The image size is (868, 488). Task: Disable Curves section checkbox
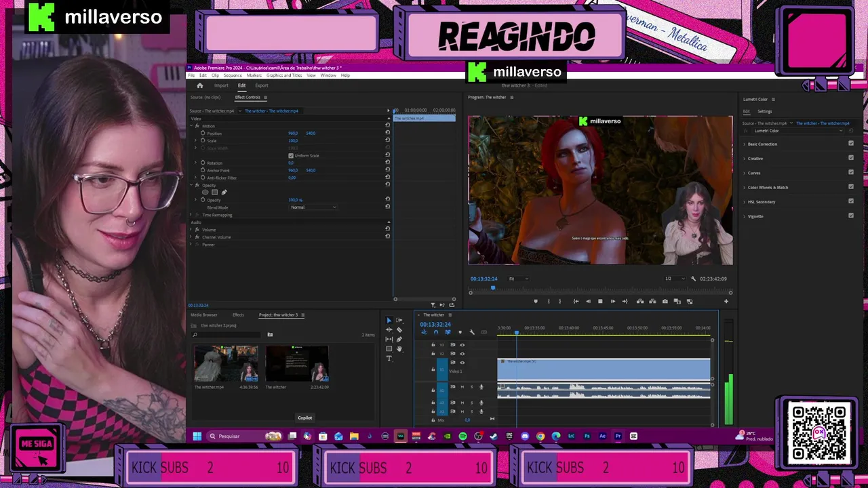(851, 172)
